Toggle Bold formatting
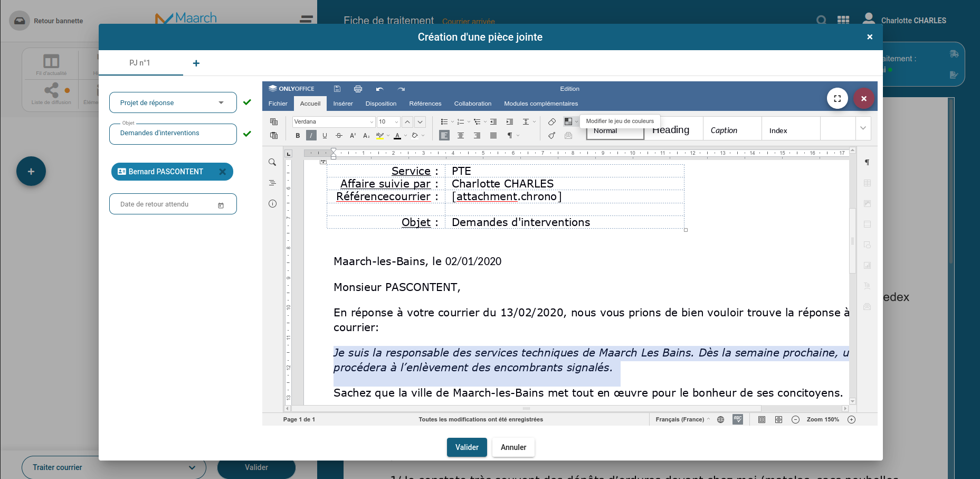Viewport: 980px width, 479px height. (x=298, y=136)
